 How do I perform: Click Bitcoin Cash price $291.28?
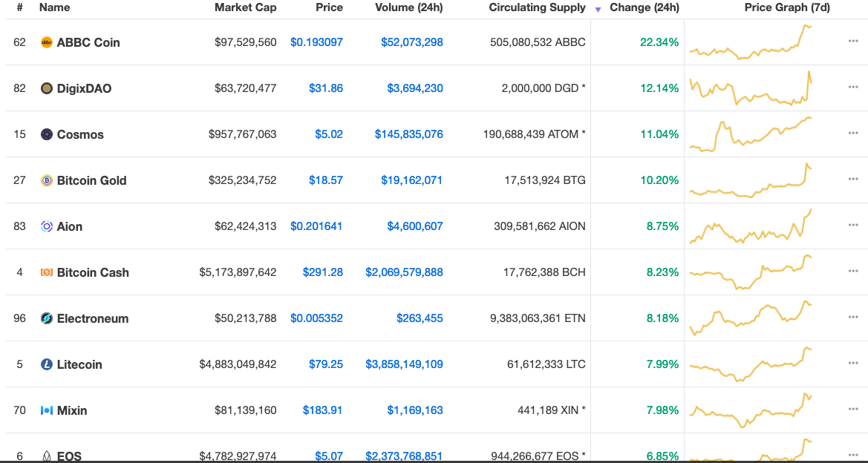tap(323, 272)
